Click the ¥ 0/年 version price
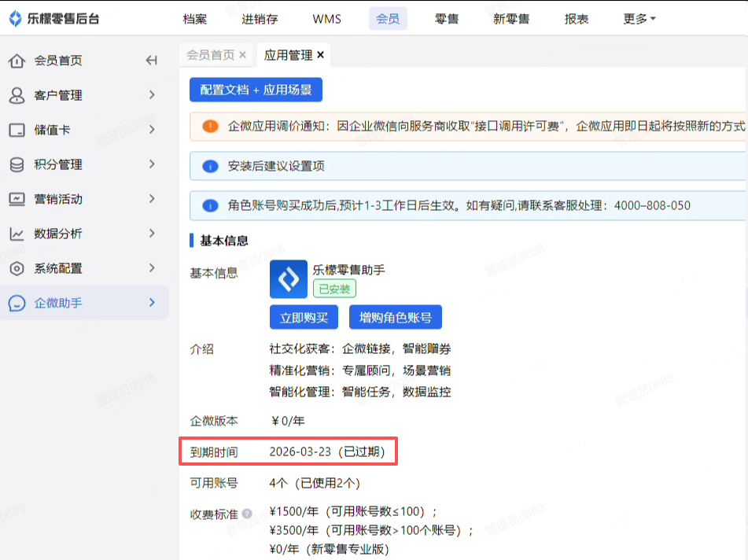The image size is (748, 560). [x=288, y=421]
